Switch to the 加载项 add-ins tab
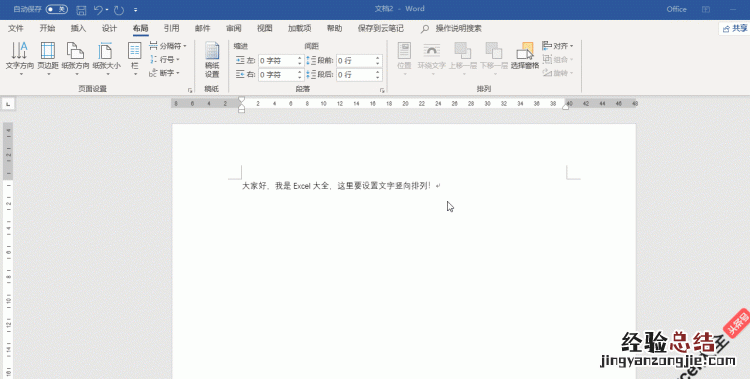750x379 pixels. coord(299,28)
